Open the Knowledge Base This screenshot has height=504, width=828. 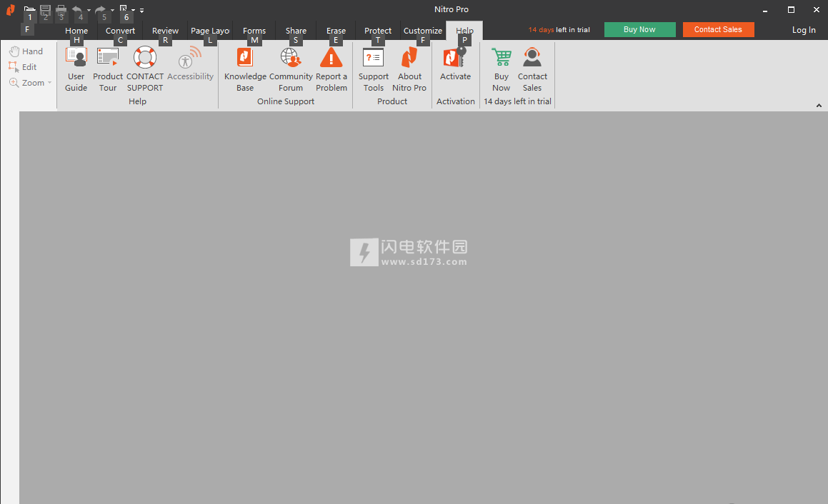[245, 69]
